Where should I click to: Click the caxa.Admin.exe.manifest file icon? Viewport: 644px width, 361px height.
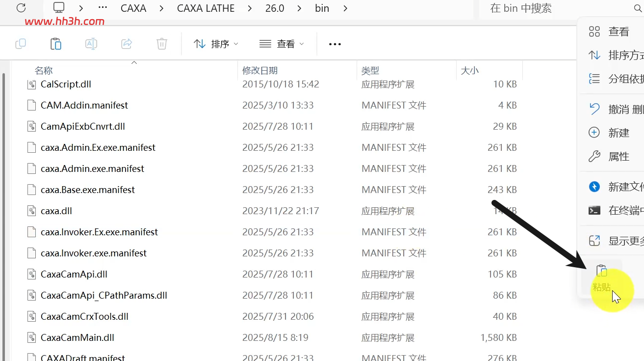click(32, 168)
